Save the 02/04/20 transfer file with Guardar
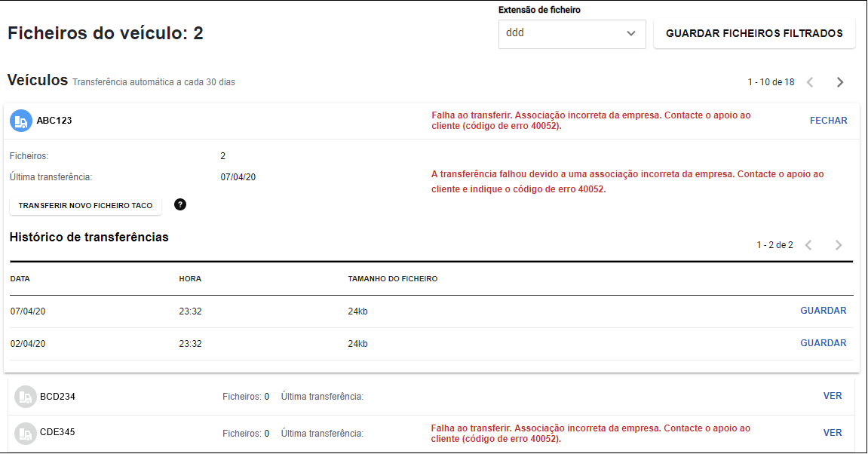 click(x=824, y=343)
